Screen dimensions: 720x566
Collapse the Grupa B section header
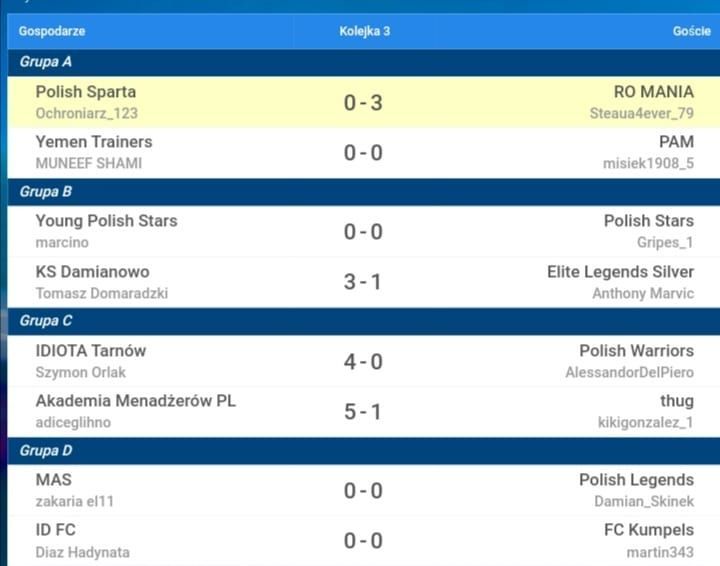tap(364, 192)
